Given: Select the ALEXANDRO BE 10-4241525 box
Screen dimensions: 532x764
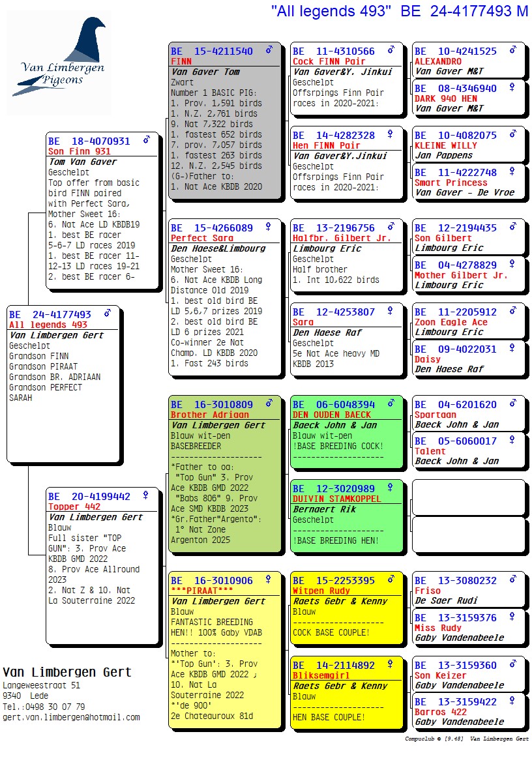Looking at the screenshot, I should coord(467,61).
